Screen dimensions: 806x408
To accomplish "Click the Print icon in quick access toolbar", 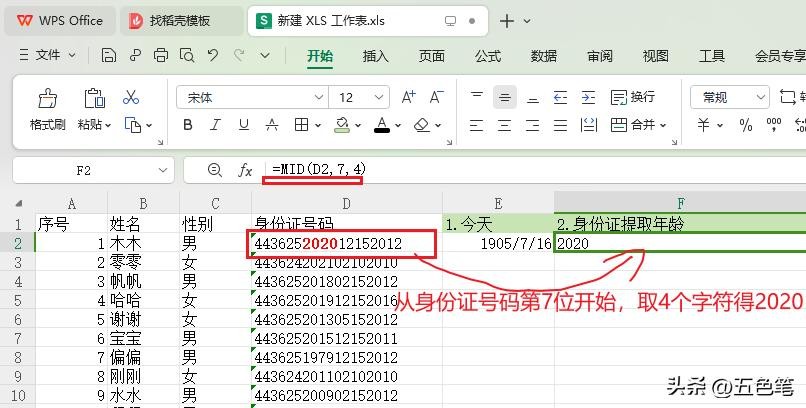I will [161, 56].
